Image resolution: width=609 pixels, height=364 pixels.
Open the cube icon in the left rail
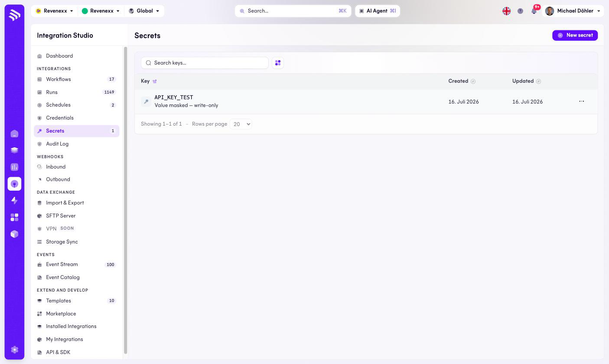pos(14,234)
